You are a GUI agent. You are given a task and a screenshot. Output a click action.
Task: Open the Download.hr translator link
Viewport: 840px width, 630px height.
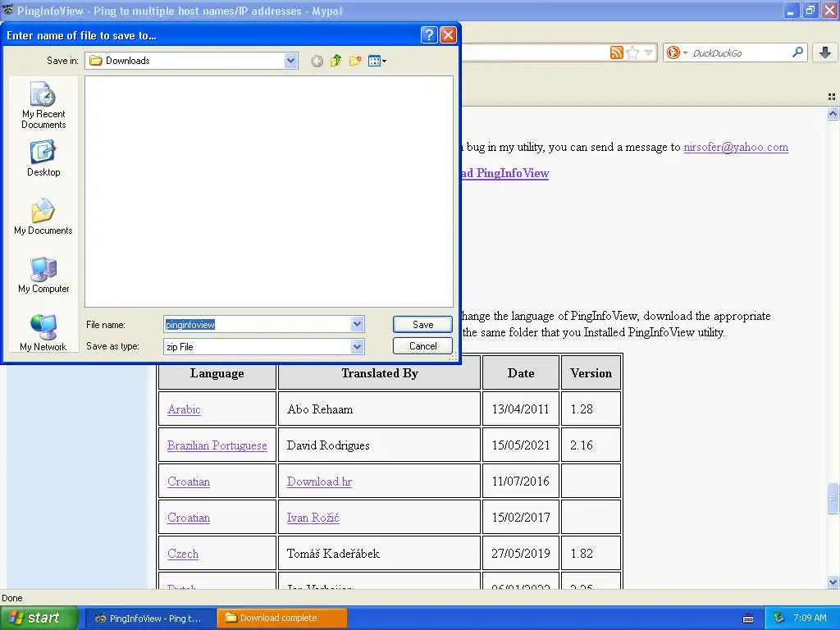point(319,482)
